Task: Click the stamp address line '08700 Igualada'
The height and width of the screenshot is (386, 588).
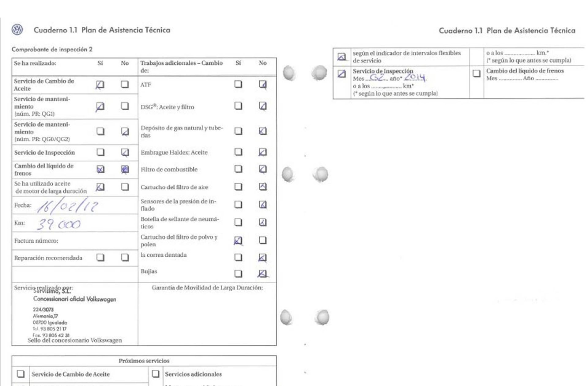Action: point(50,323)
